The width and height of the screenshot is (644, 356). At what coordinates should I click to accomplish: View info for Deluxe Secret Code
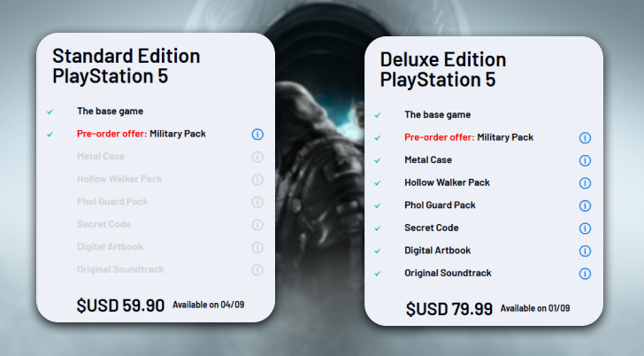[585, 228]
